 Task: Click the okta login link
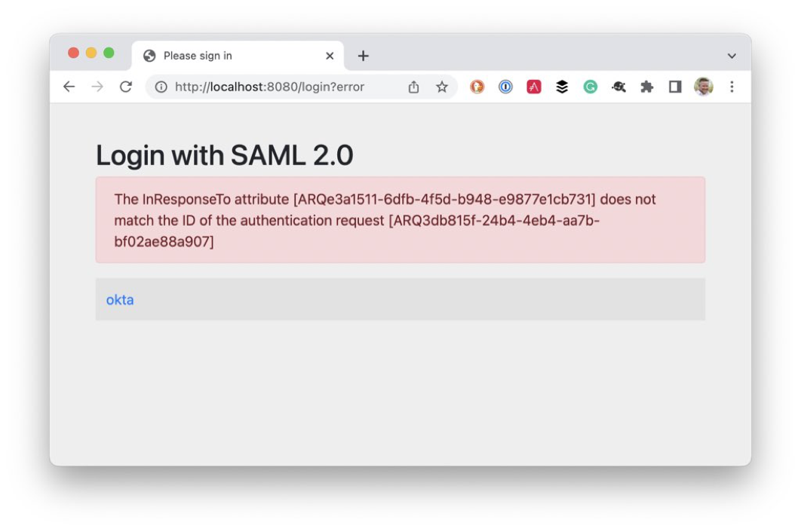pos(119,299)
